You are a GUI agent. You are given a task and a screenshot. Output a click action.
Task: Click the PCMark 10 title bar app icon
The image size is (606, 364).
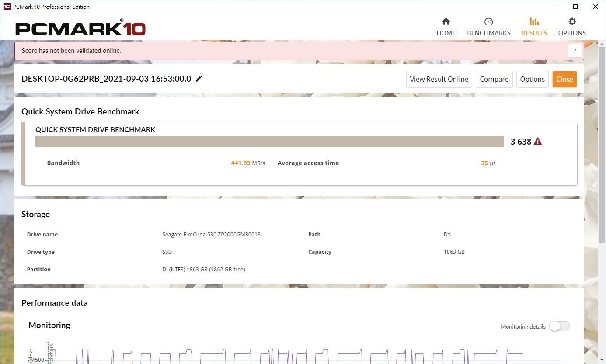[x=7, y=7]
